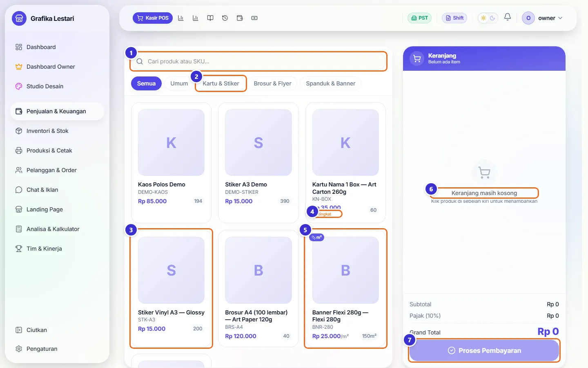This screenshot has width=588, height=368.
Task: Switch to light mode sun toggle
Action: pos(483,18)
